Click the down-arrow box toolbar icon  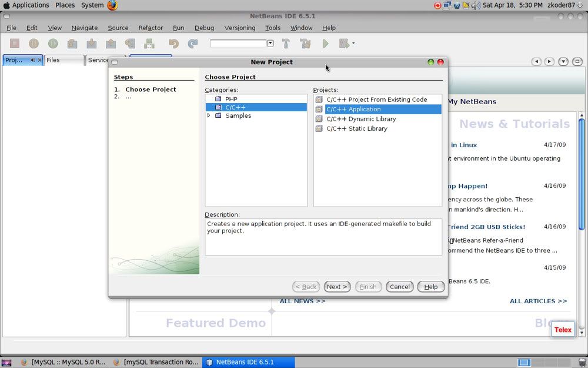click(92, 44)
